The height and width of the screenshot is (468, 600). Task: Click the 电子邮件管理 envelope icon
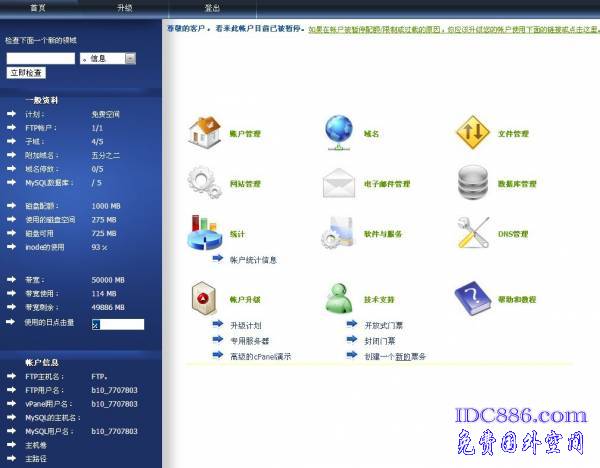coord(339,183)
